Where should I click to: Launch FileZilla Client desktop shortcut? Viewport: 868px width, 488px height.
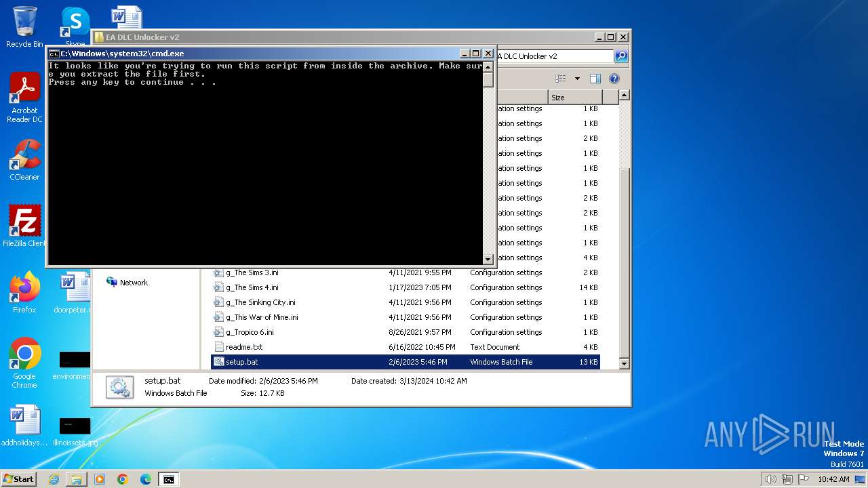click(24, 226)
